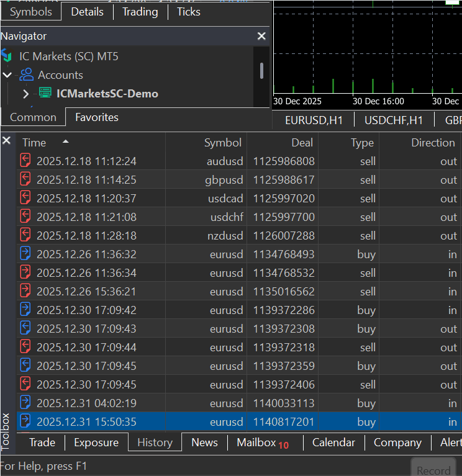
Task: Click the deal number 1125997020
Action: [x=284, y=198]
